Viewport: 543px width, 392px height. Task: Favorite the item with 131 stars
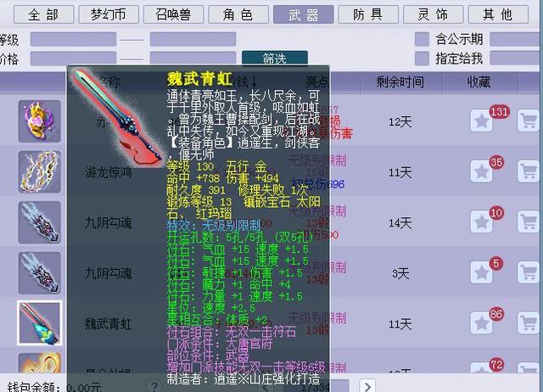tap(482, 121)
